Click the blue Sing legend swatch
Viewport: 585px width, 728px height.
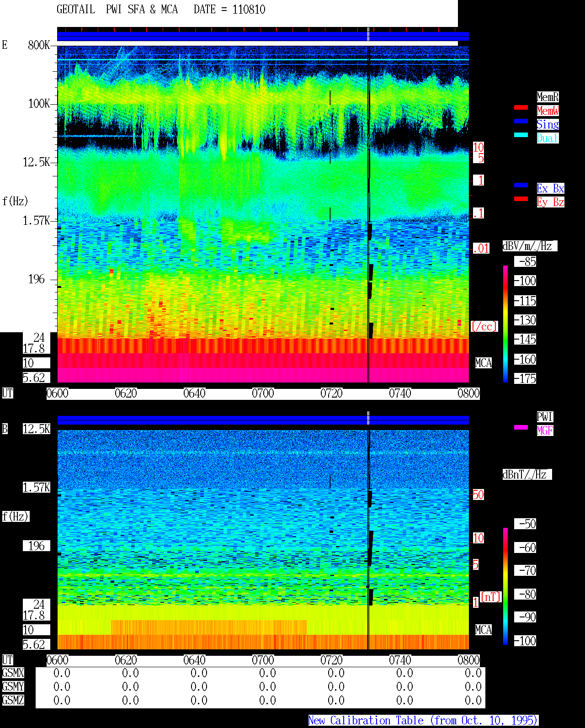tap(521, 121)
